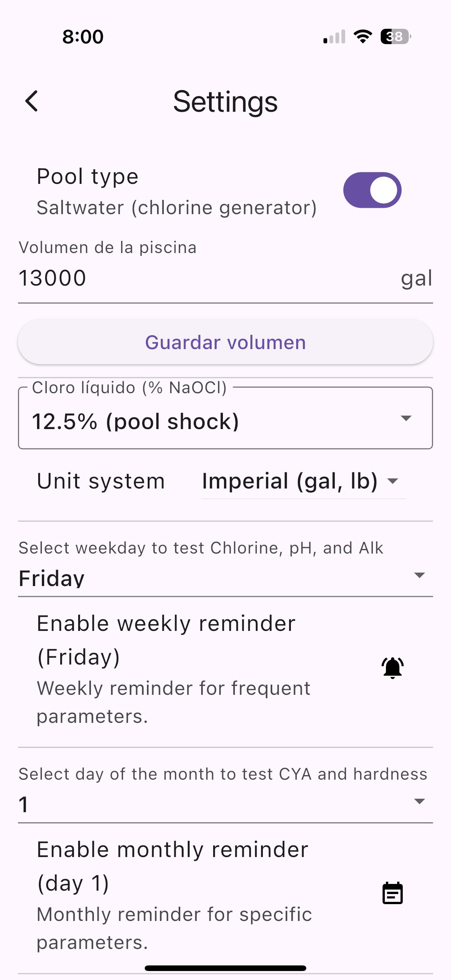Tap the battery indicator icon
The image size is (451, 980).
(x=396, y=37)
